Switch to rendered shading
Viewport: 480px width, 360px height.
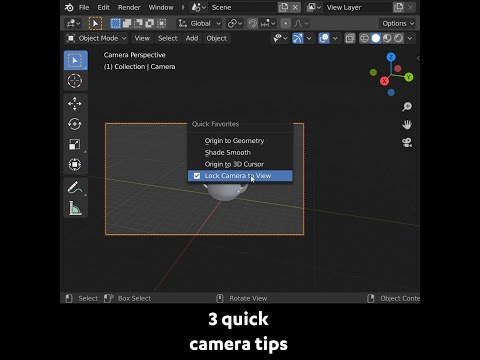point(398,38)
